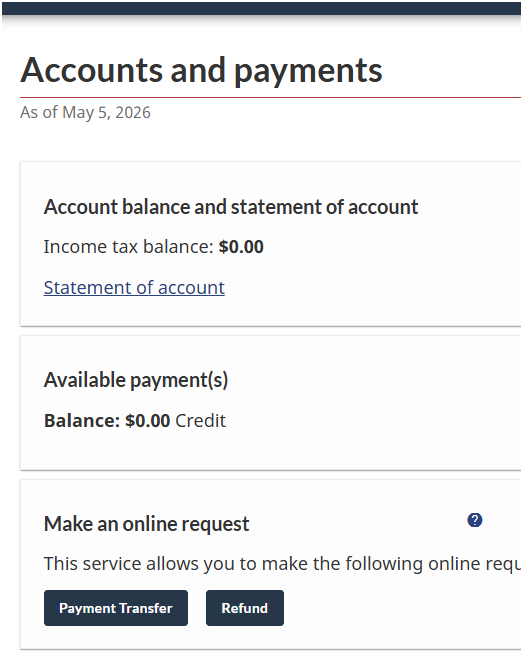Click the dark navy bar at top
This screenshot has width=523, height=653.
[x=262, y=8]
